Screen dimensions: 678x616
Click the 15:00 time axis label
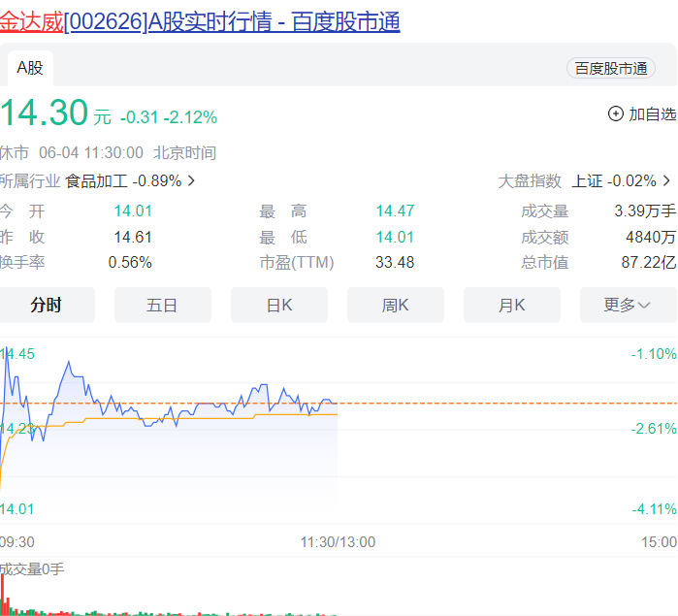[x=659, y=542]
